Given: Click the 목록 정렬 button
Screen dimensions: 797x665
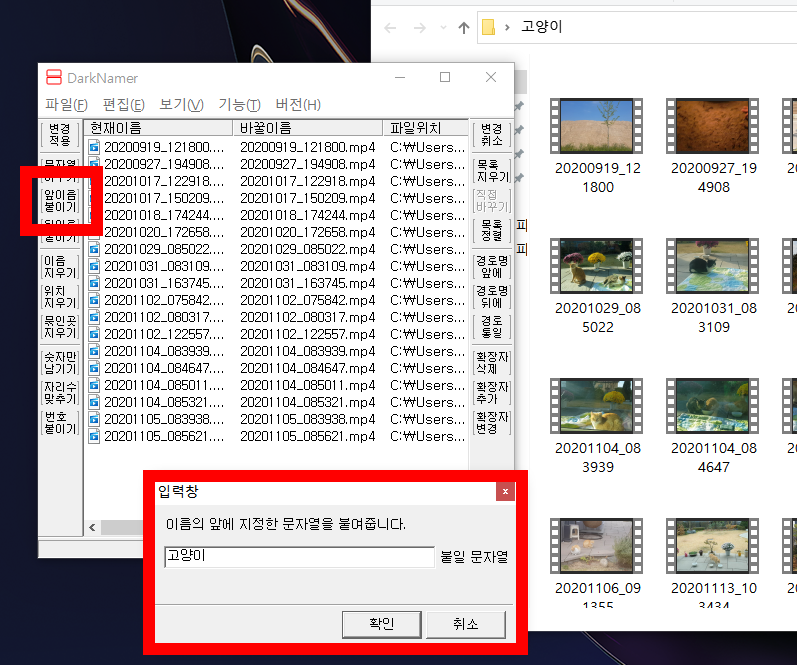Looking at the screenshot, I should coord(492,230).
